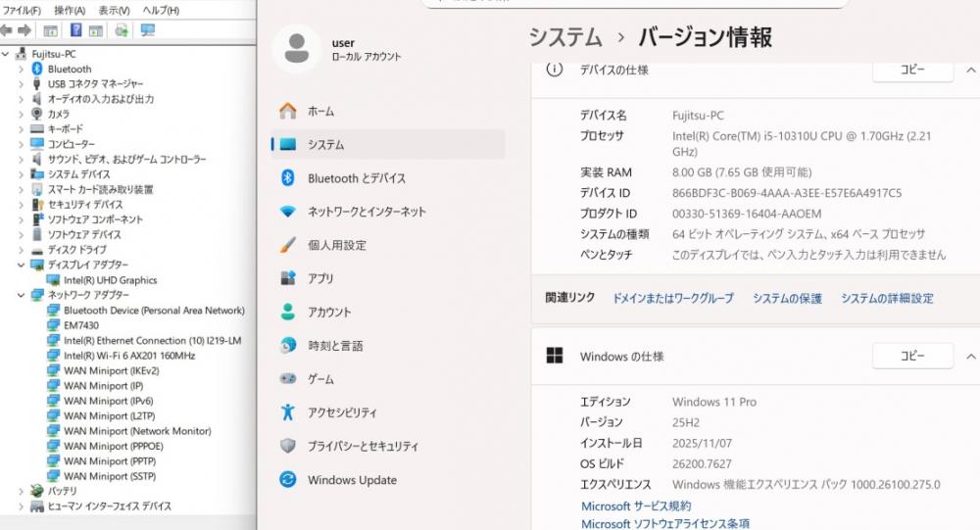
Task: Open 個人用設定 settings
Action: point(387,245)
